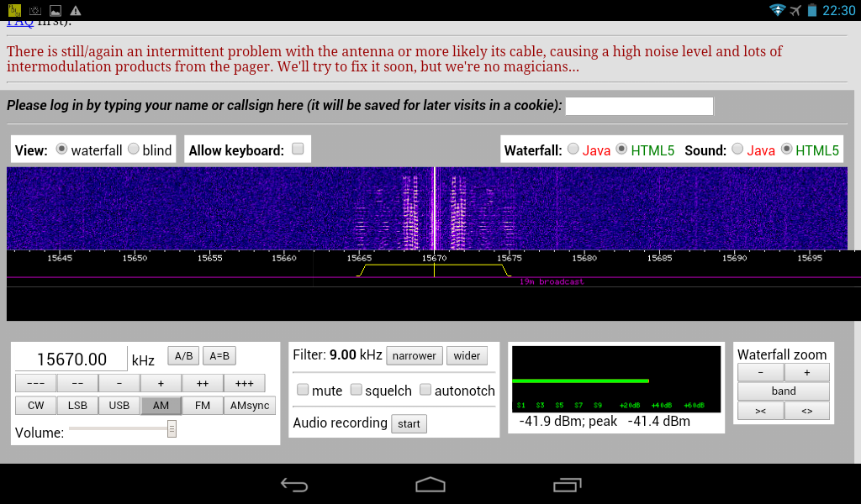Choose Java for Sound output
This screenshot has height=504, width=861.
point(737,150)
